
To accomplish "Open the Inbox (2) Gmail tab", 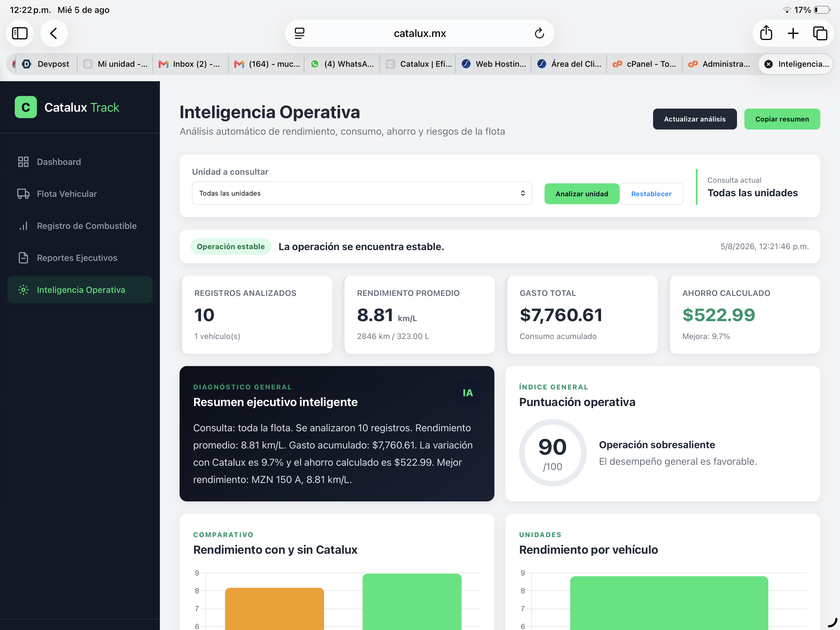I will [x=190, y=64].
